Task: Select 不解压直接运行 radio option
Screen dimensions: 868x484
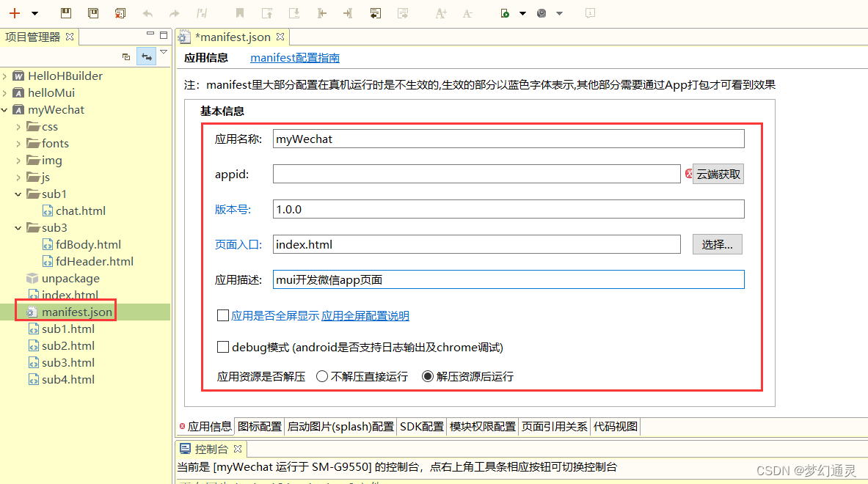Action: pyautogui.click(x=321, y=377)
